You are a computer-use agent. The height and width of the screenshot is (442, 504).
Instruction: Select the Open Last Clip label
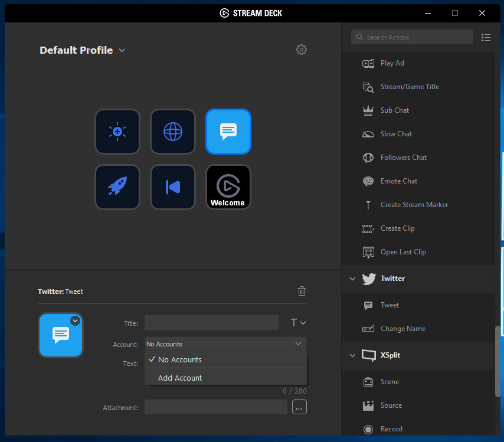404,252
